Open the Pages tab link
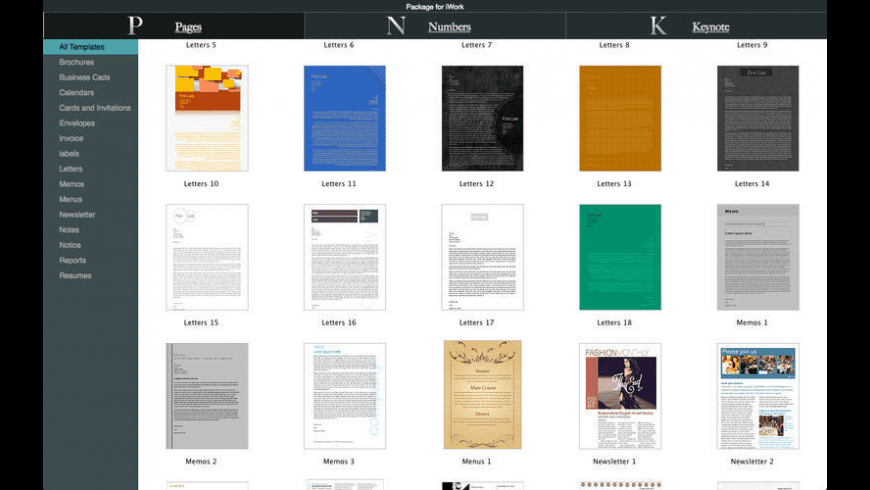Screen dimensions: 870x490 [x=188, y=27]
